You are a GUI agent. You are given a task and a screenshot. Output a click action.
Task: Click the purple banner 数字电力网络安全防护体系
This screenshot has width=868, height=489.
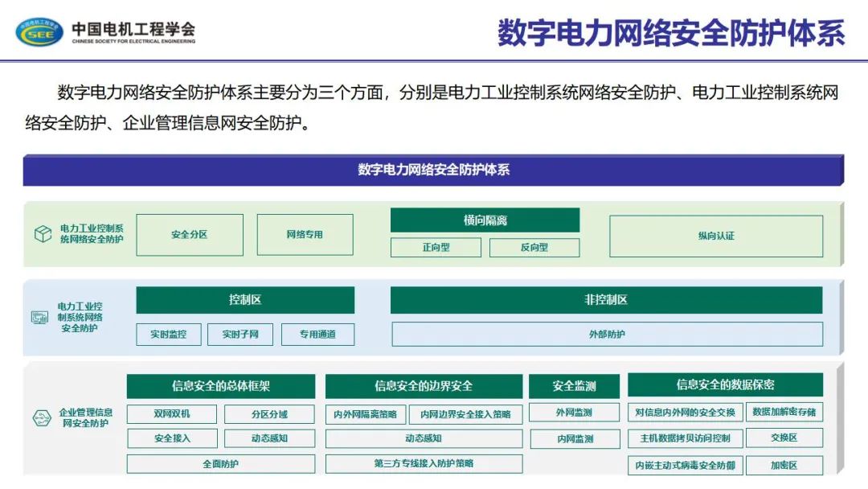coord(433,170)
